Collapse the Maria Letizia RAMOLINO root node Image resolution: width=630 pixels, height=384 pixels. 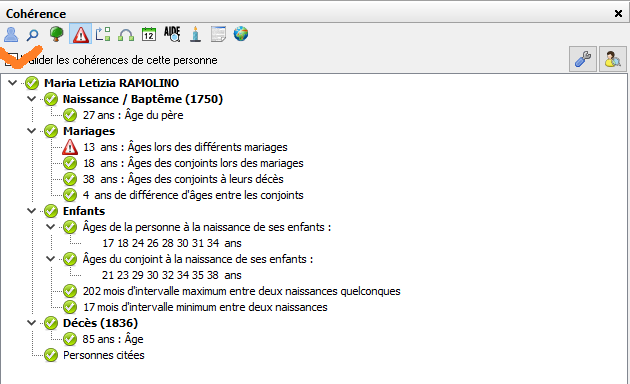click(x=12, y=83)
